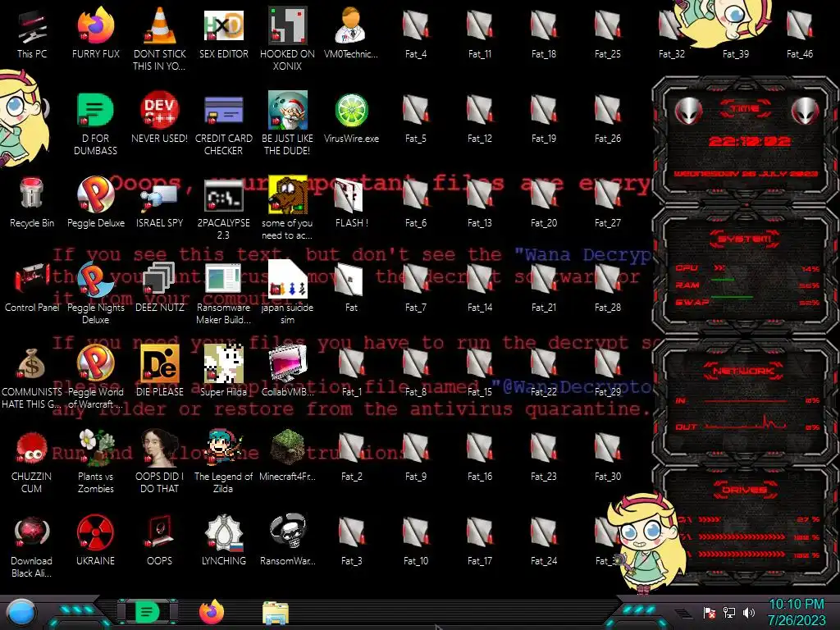Click the DRIVES widget header

745,490
